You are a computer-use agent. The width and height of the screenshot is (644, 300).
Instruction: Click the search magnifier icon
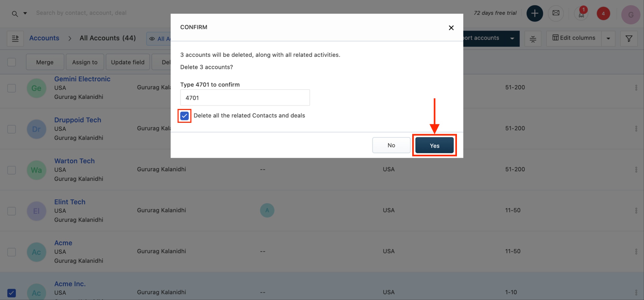(x=15, y=13)
